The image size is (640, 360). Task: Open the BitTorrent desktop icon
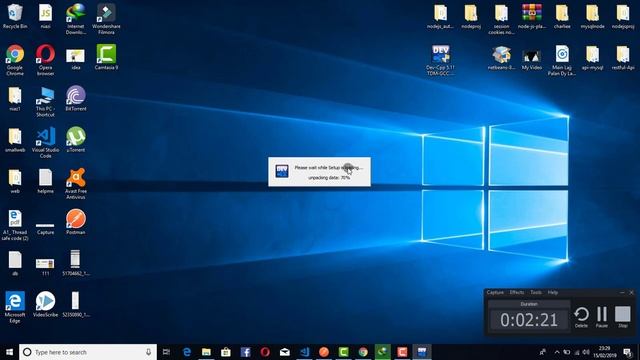(76, 98)
